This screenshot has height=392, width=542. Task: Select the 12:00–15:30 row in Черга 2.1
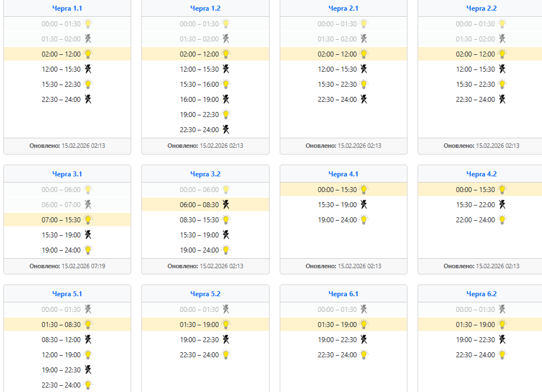(337, 69)
